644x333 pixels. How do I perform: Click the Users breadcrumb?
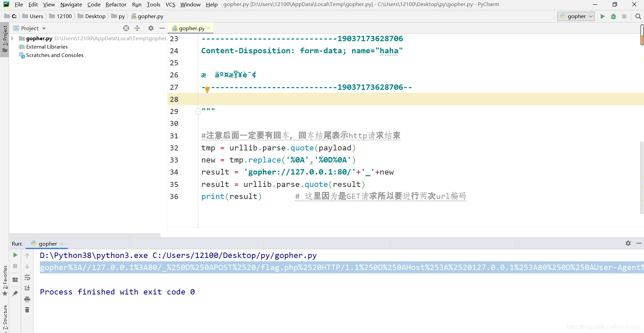[33, 16]
